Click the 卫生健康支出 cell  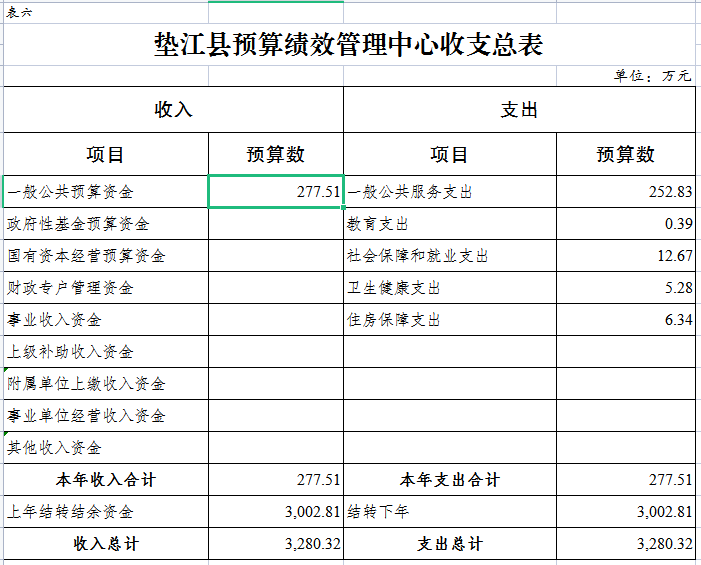point(450,287)
